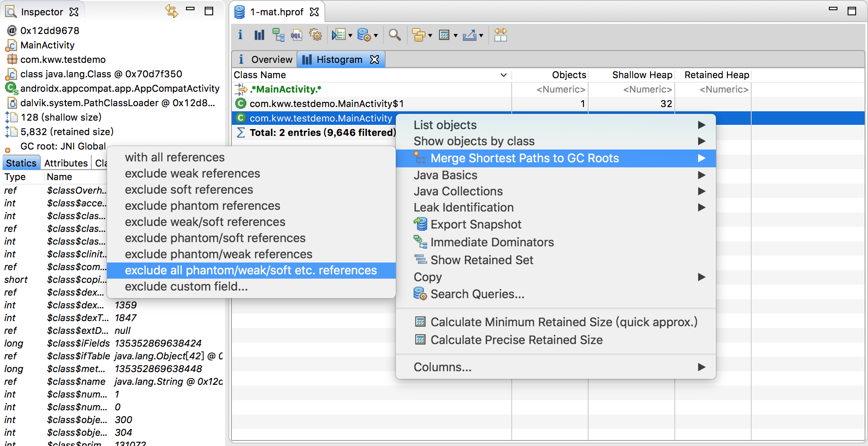
Task: Click class icon beside com.kww.testdemo.MainActivity$1
Action: tap(241, 103)
